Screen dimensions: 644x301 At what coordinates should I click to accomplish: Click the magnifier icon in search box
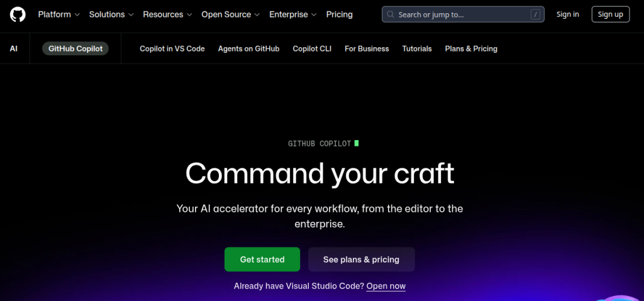pyautogui.click(x=391, y=14)
